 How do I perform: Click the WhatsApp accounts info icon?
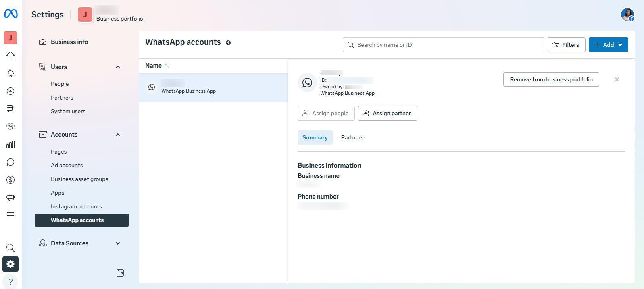pos(228,43)
